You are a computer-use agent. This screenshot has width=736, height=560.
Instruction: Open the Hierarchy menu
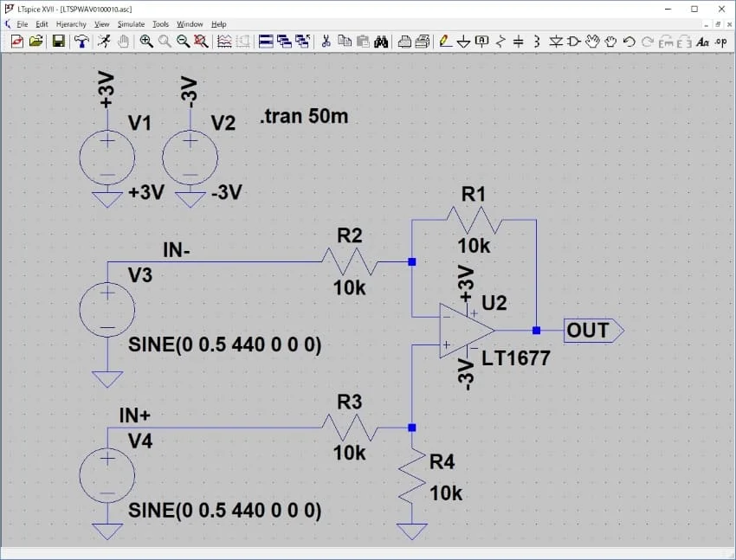71,24
